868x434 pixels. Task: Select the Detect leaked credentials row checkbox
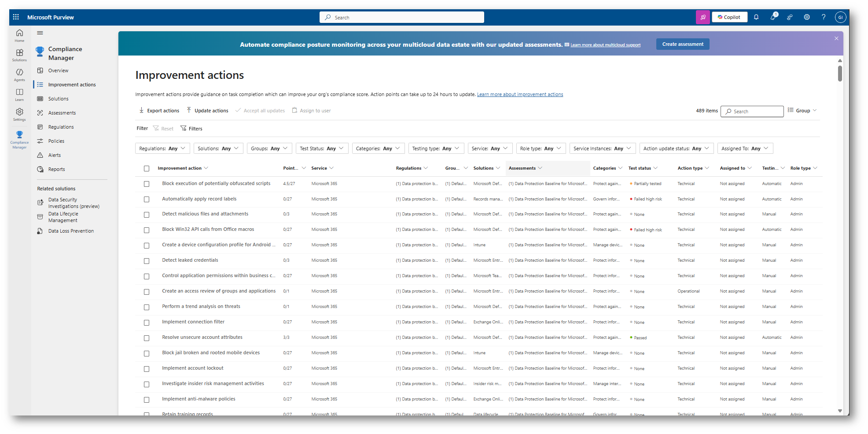coord(147,261)
